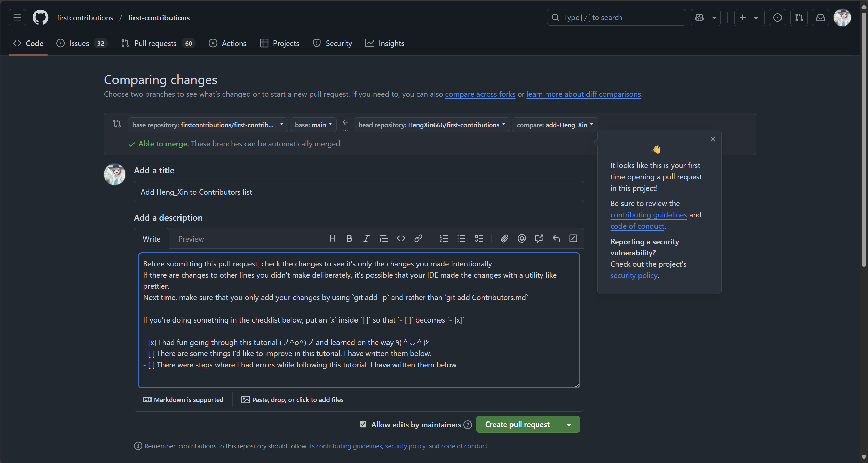This screenshot has height=463, width=868.
Task: Open the compare across forks link
Action: (x=480, y=94)
